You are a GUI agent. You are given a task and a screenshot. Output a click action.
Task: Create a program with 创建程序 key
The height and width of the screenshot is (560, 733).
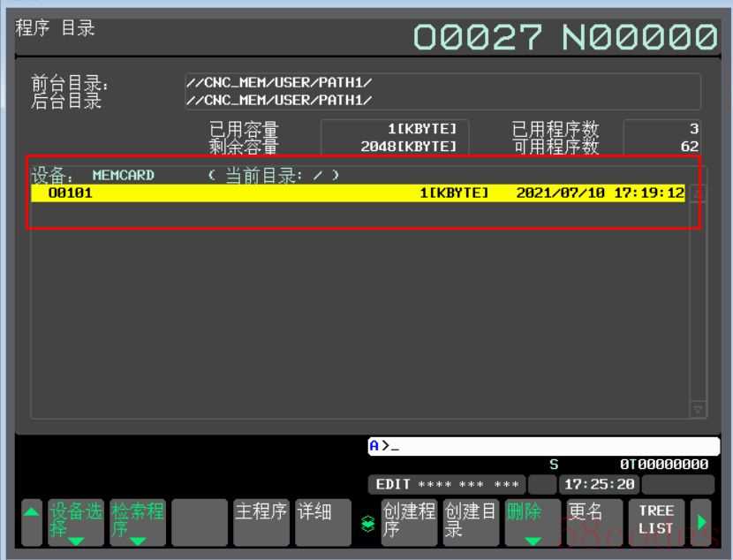[x=409, y=522]
